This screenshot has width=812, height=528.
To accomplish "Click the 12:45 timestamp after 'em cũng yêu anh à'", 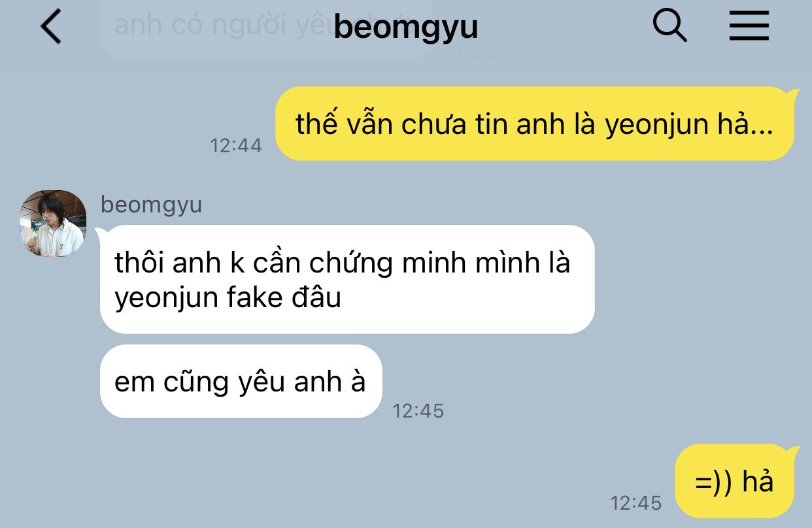I will (418, 410).
